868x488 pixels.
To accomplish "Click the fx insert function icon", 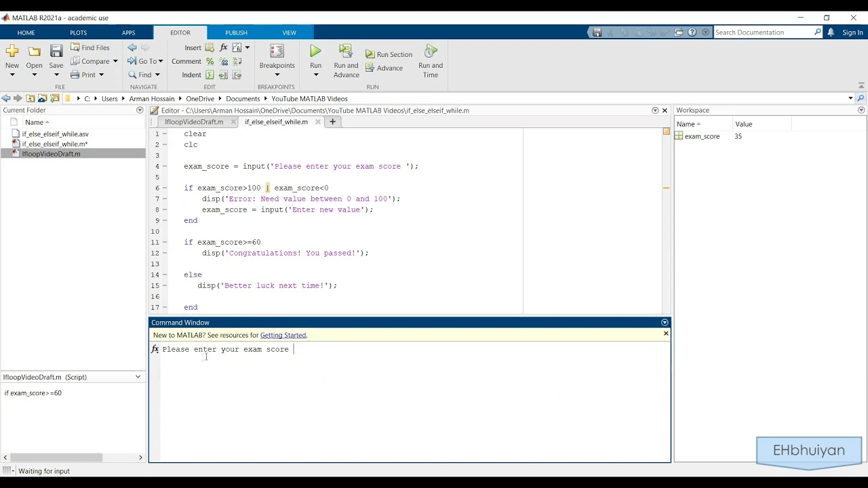I will (x=223, y=47).
